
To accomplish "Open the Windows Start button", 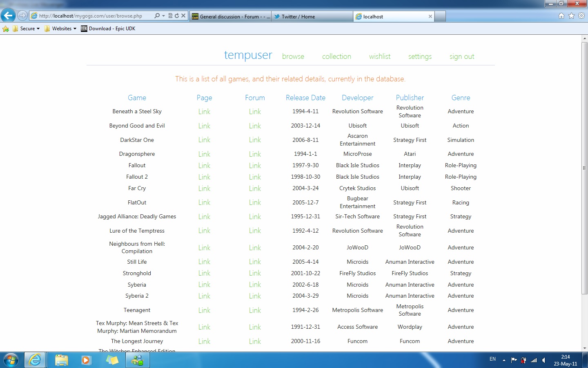I will 11,360.
